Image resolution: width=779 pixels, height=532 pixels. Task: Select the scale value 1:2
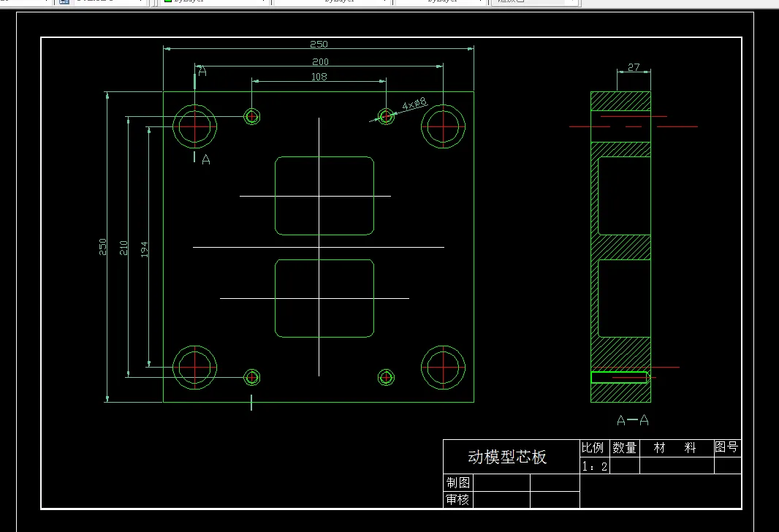(595, 466)
